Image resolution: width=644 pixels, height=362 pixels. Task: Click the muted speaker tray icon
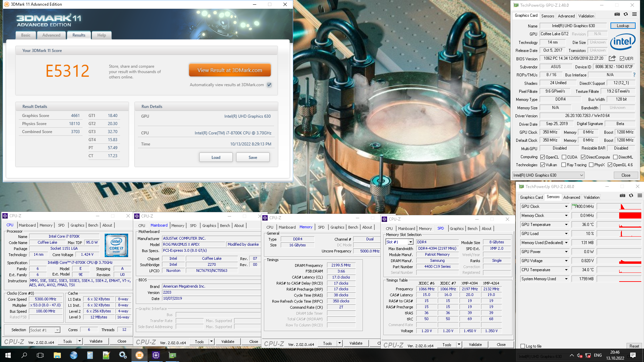(580, 355)
